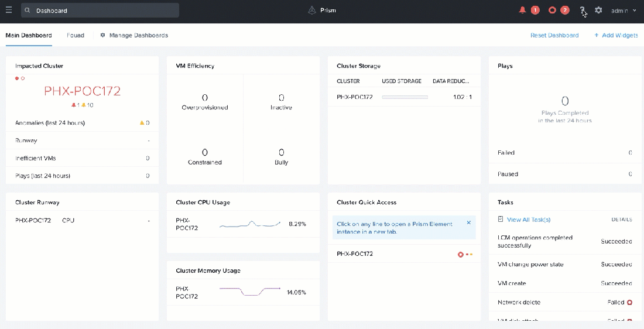Click VM change power state task

pos(565,265)
